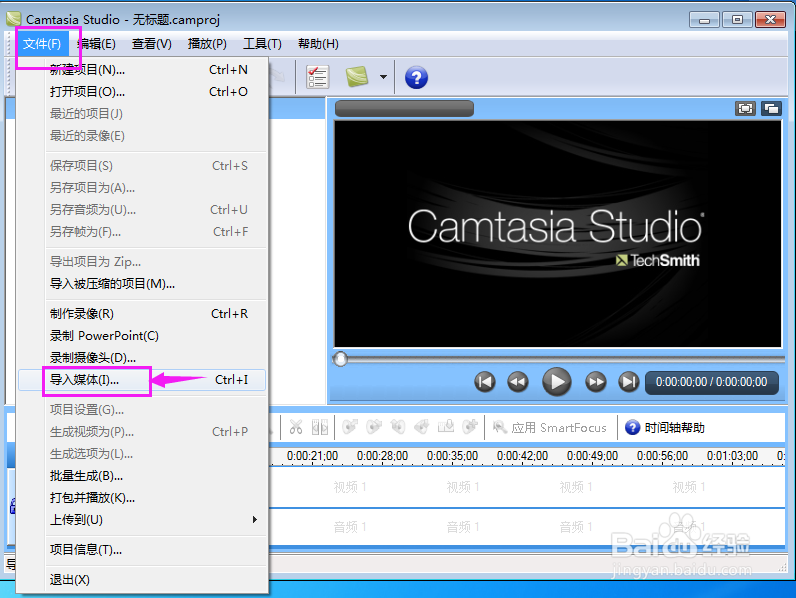Open the dropdown arrow beside the Camtasia icon
The image size is (796, 598).
pos(383,77)
